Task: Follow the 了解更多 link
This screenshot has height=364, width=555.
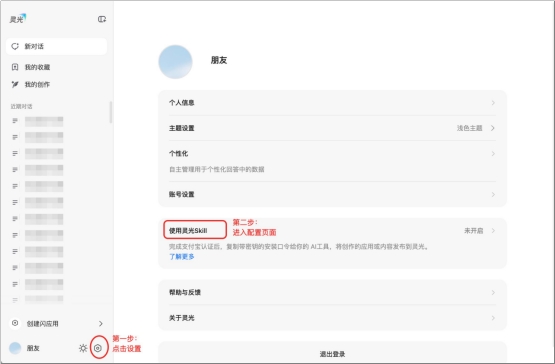Action: [x=182, y=257]
